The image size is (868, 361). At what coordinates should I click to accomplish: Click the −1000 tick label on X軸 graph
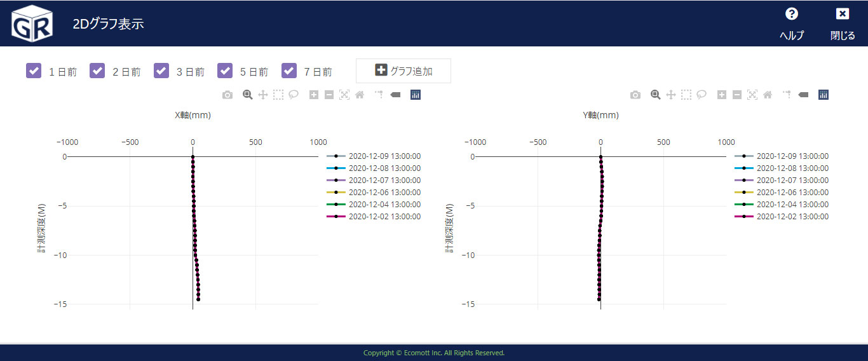[67, 142]
